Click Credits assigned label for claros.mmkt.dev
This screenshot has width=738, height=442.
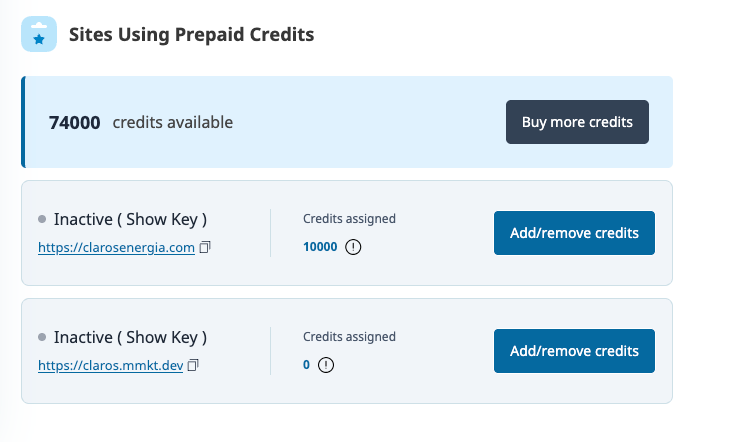pos(349,336)
